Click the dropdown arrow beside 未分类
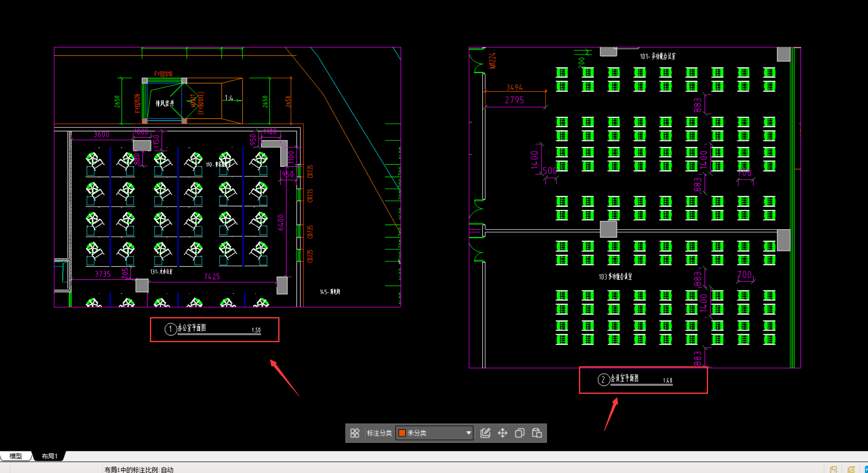The height and width of the screenshot is (473, 868). coord(469,433)
